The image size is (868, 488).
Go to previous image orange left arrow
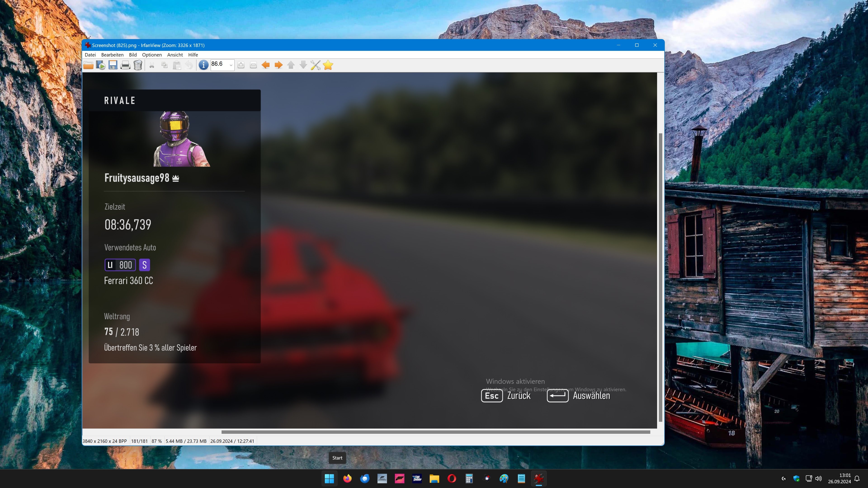(x=266, y=65)
